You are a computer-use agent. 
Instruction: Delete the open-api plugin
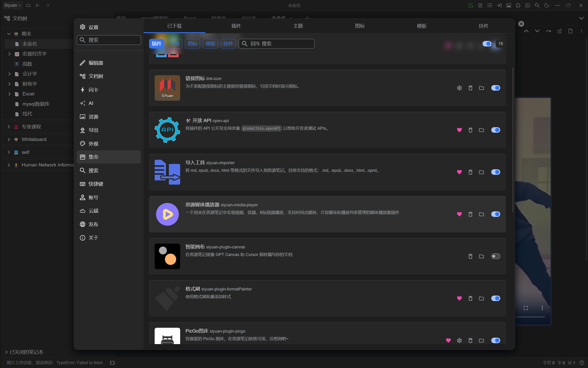pos(470,130)
